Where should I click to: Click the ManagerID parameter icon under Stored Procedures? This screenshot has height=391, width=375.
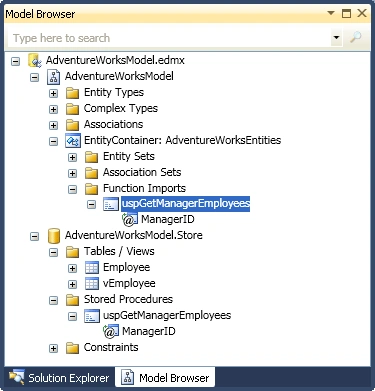pyautogui.click(x=111, y=331)
